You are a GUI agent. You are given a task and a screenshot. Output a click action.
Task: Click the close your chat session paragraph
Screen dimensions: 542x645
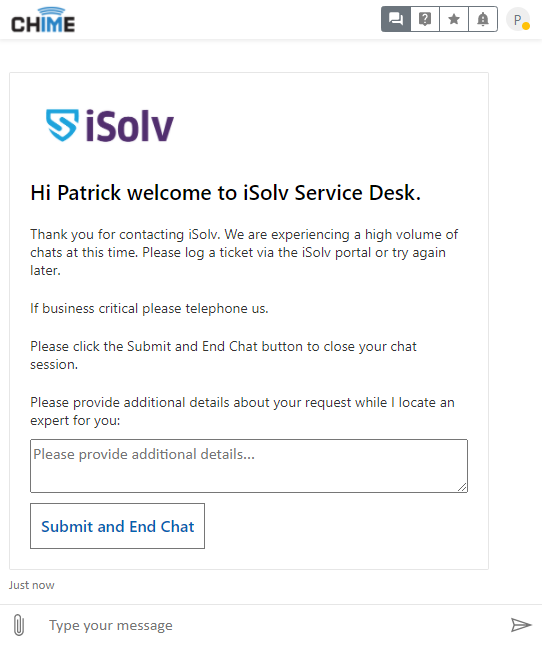click(223, 355)
